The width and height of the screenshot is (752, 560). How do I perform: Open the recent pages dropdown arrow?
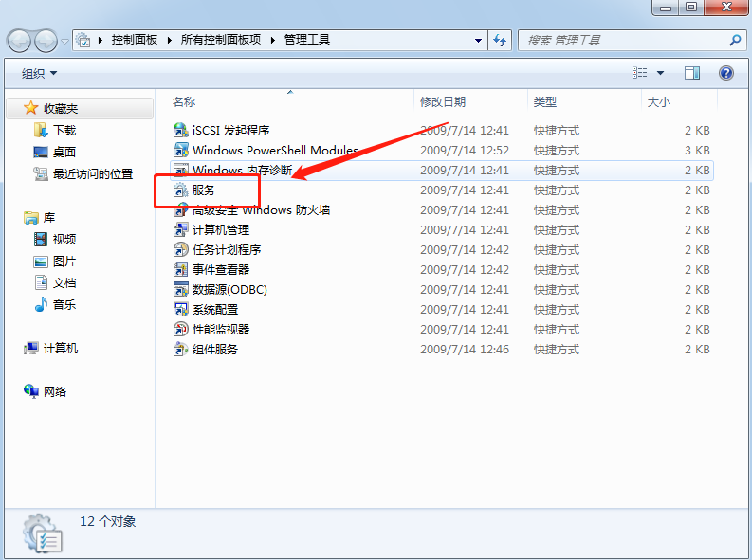tap(64, 42)
